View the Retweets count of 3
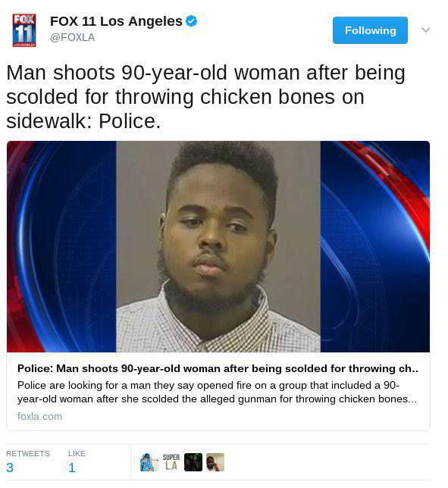The image size is (448, 488). point(10,468)
